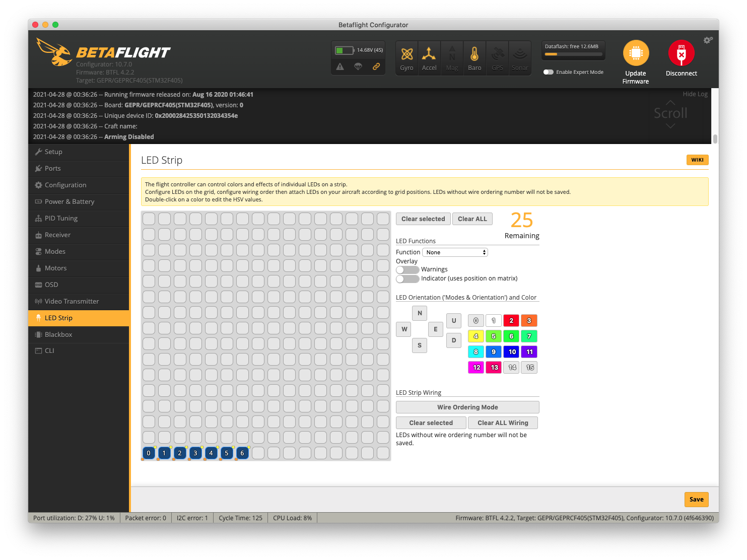The image size is (747, 560).
Task: Toggle the Warnings overlay switch
Action: pyautogui.click(x=408, y=269)
